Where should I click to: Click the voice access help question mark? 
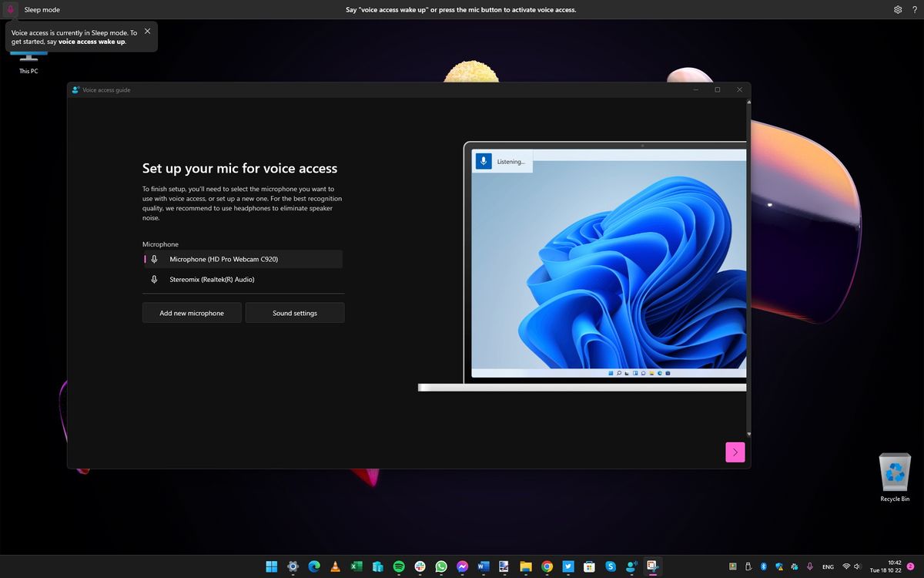pyautogui.click(x=915, y=9)
